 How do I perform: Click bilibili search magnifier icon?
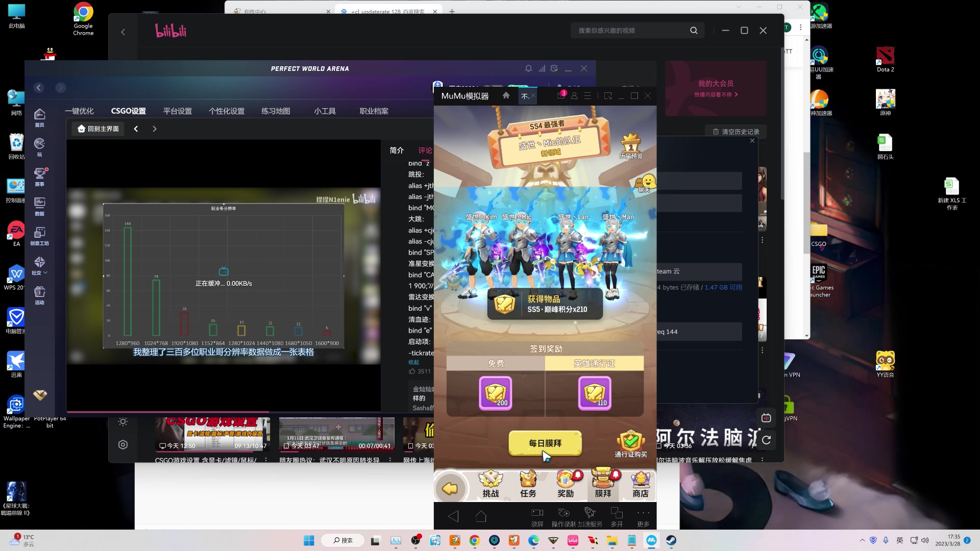pyautogui.click(x=694, y=31)
